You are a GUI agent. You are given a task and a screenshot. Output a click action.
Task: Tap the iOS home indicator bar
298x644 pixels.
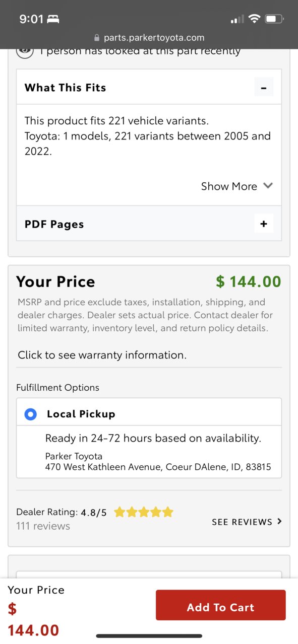click(x=149, y=636)
